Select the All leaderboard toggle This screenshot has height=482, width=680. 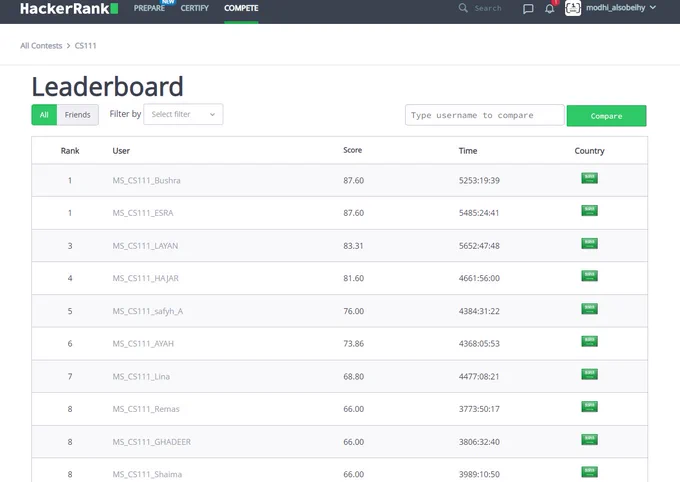tap(44, 115)
